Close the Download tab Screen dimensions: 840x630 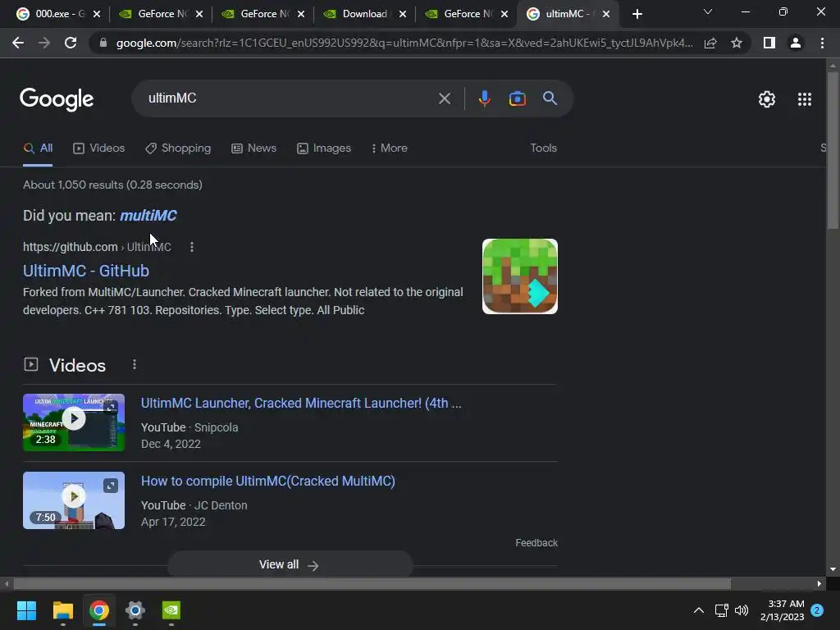pyautogui.click(x=402, y=15)
